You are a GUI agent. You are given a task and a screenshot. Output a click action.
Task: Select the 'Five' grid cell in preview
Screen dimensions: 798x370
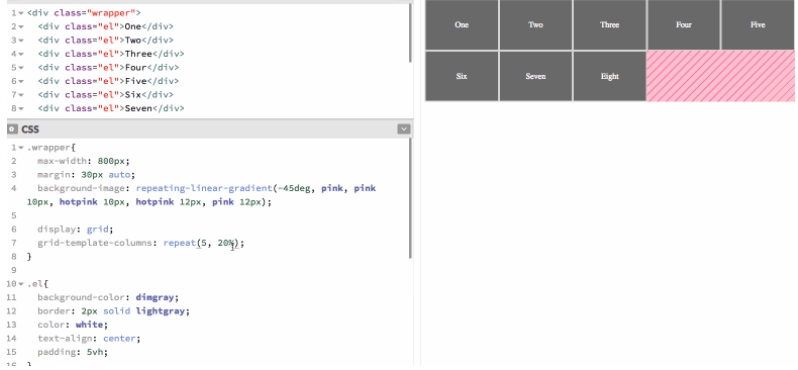[x=757, y=25]
